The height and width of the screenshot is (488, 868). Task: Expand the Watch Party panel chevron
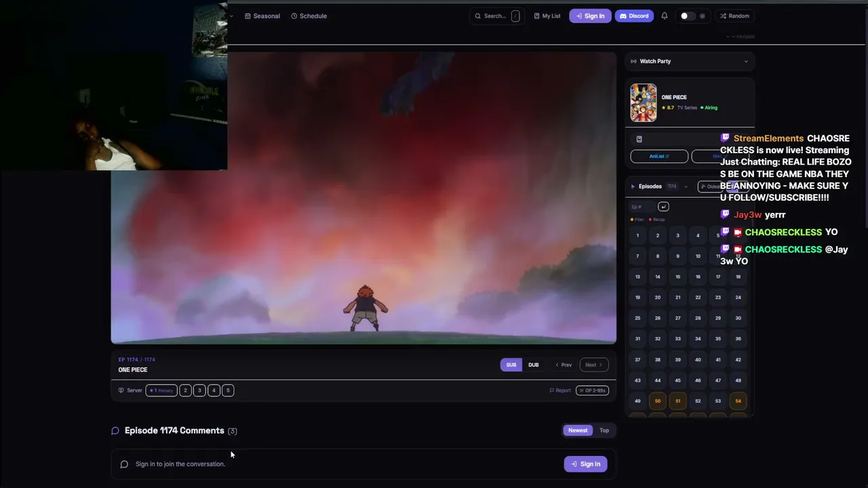pyautogui.click(x=746, y=61)
